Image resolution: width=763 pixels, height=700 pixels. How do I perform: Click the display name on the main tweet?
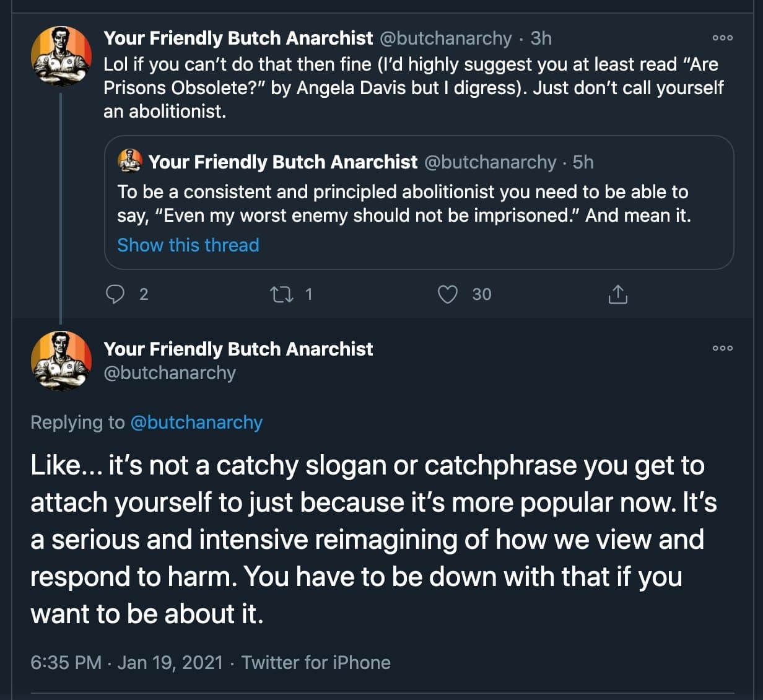238,349
